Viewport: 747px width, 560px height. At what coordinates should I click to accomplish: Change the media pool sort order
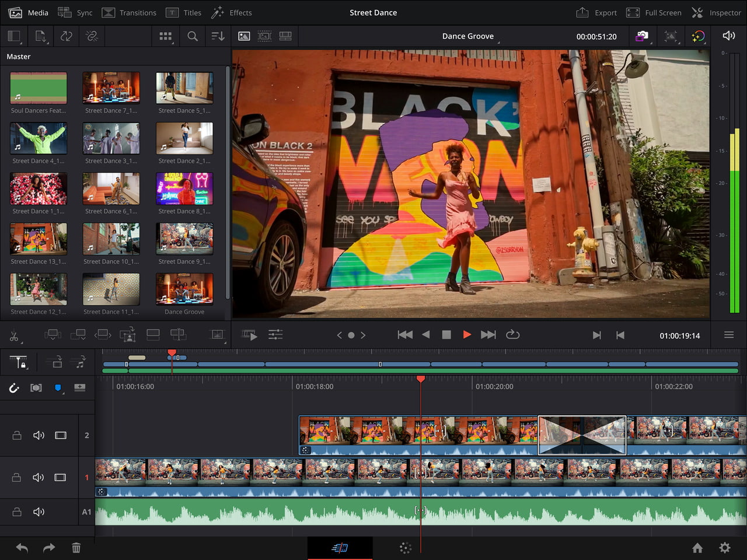[x=218, y=36]
